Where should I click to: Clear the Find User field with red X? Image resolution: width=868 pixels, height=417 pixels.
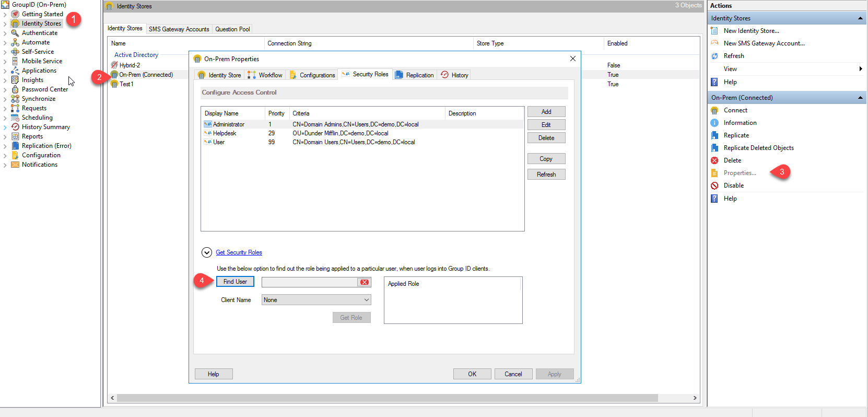(364, 282)
